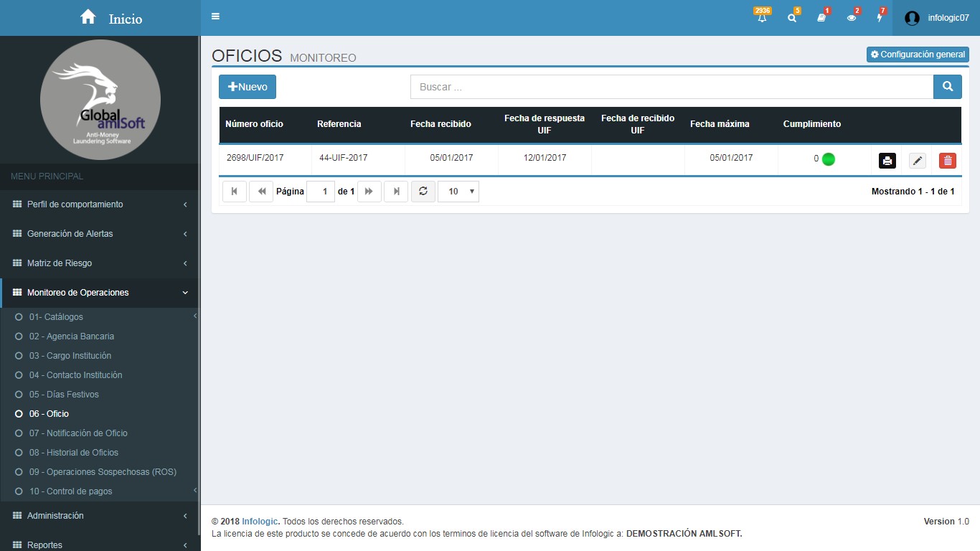The width and height of the screenshot is (980, 551).
Task: Click the print icon for oficio 2698/UIF/2017
Action: pos(887,161)
